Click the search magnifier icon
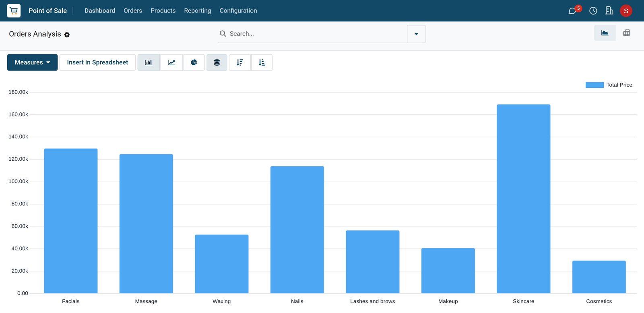Image resolution: width=644 pixels, height=313 pixels. [223, 33]
